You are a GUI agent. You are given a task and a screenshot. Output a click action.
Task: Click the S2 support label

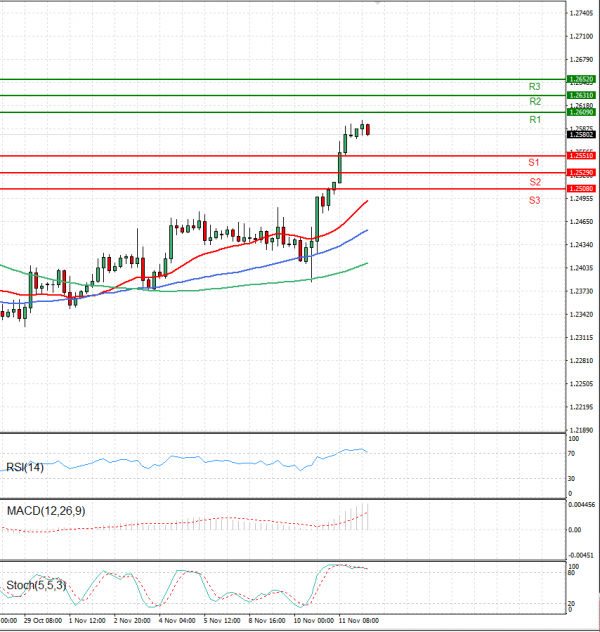point(535,182)
